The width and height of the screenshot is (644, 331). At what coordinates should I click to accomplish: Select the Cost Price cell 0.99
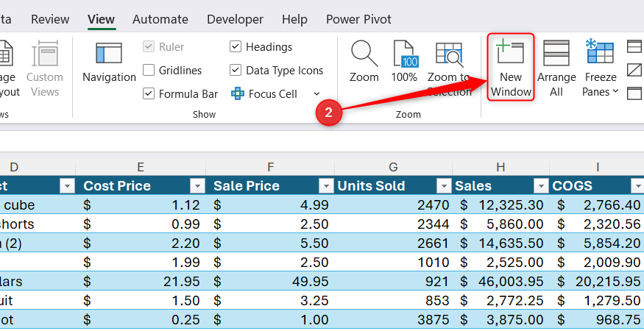coord(141,224)
